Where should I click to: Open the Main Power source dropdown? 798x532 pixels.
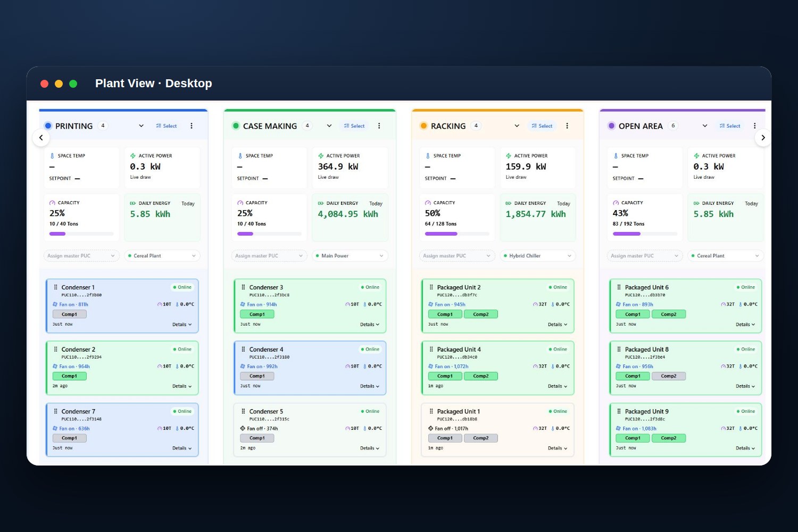tap(350, 256)
